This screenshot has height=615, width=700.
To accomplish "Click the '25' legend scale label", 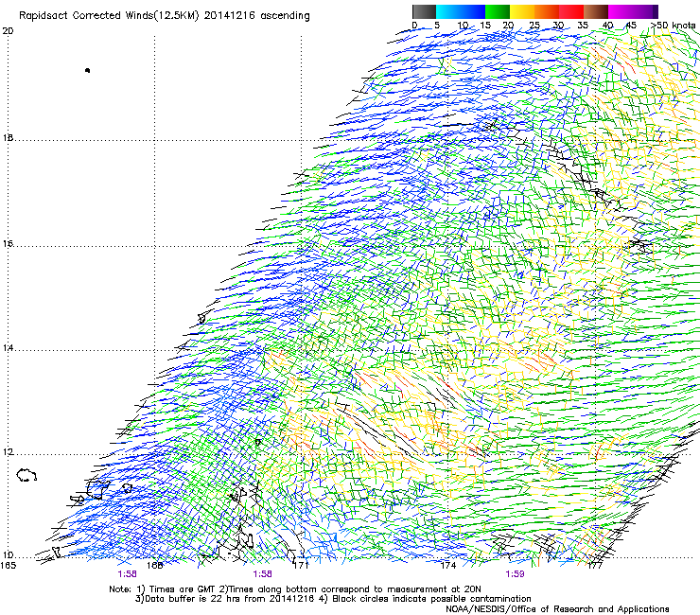I will click(x=534, y=26).
